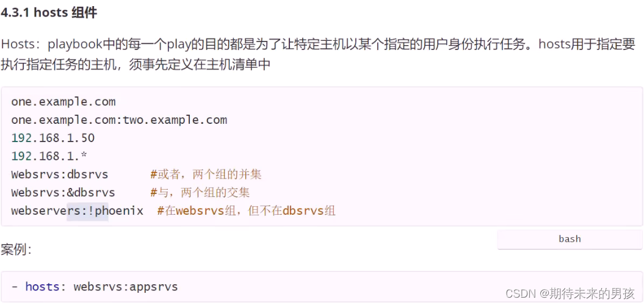Click the highlighted webservers:!phoenix text
This screenshot has height=305, width=644.
click(x=77, y=211)
